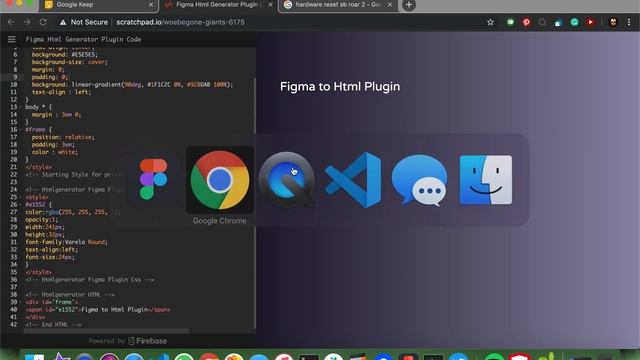
Task: Click the 'Figma Html Generator Plugin Code' title
Action: 83,39
